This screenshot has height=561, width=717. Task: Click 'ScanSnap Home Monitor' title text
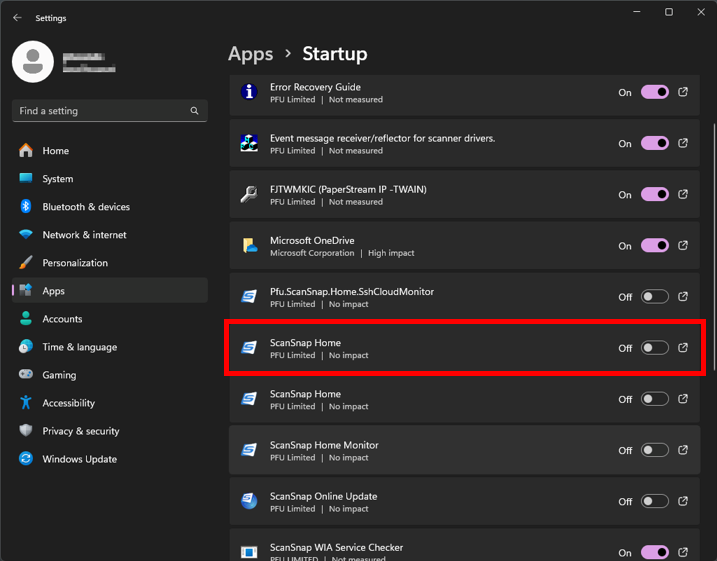(324, 445)
